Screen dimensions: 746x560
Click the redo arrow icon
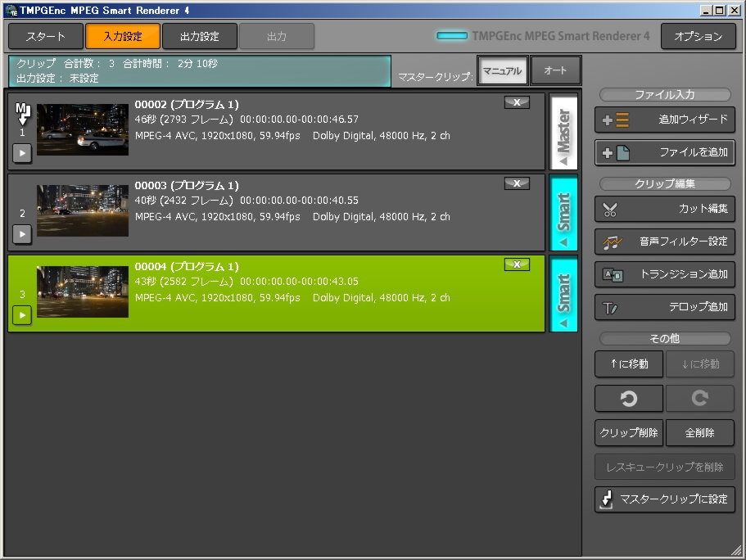click(699, 398)
